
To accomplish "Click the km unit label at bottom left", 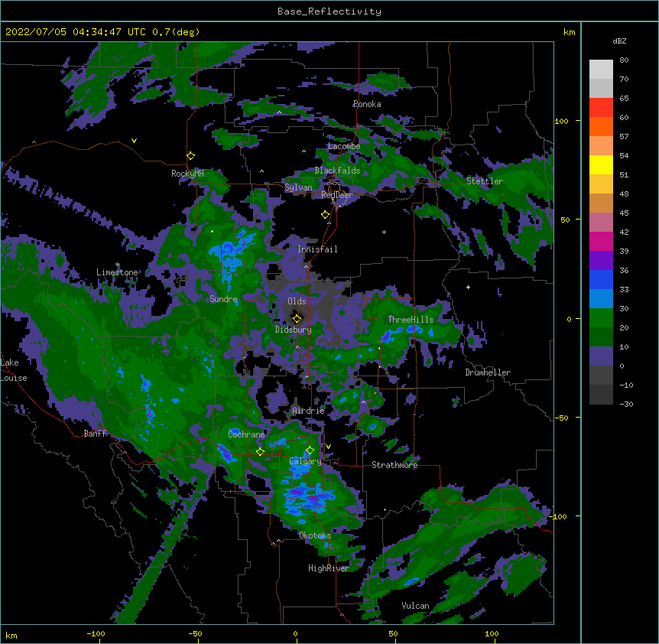I will click(x=11, y=635).
